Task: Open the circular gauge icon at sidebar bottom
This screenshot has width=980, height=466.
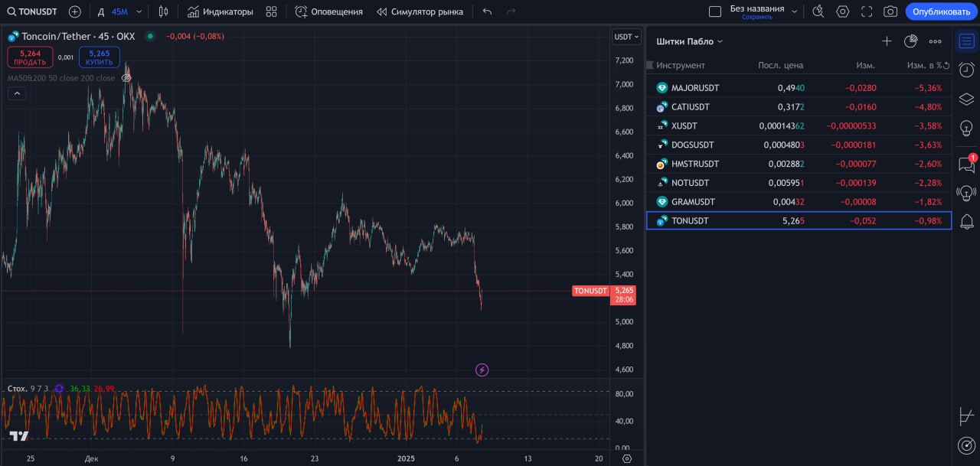Action: point(966,445)
